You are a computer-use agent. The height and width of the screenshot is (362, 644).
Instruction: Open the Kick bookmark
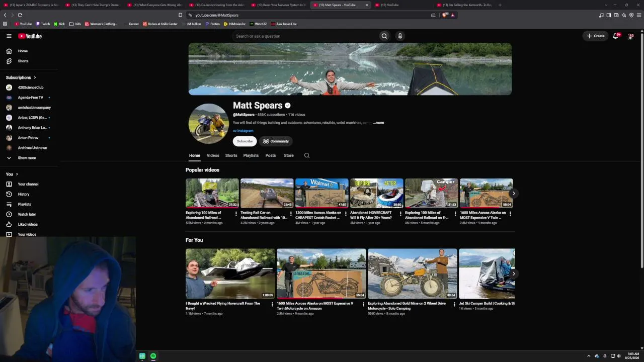(59, 24)
